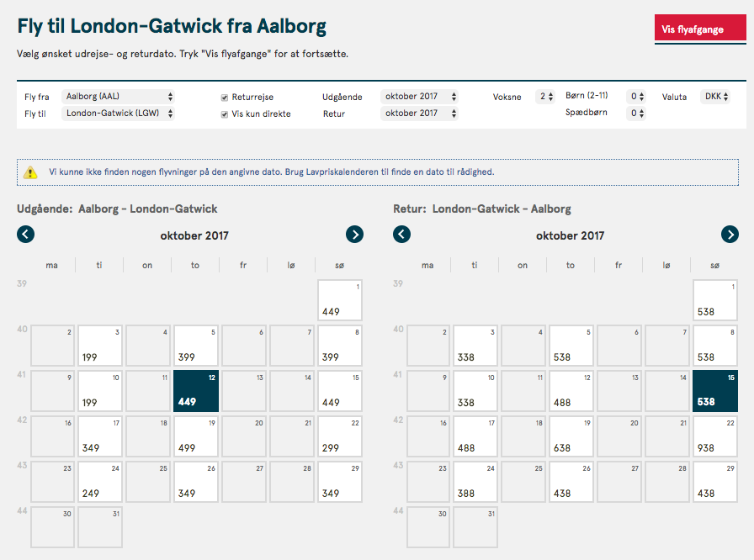Open the Udgående month dropdown
Image resolution: width=754 pixels, height=560 pixels.
[x=419, y=97]
